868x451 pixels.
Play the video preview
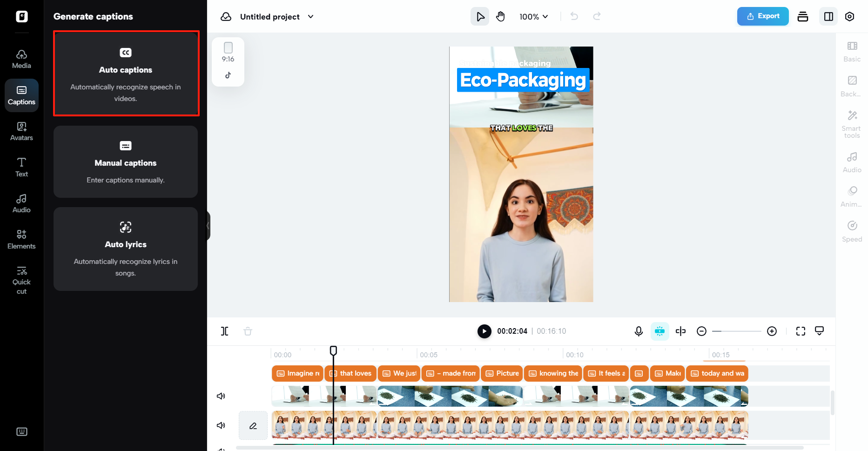[484, 331]
